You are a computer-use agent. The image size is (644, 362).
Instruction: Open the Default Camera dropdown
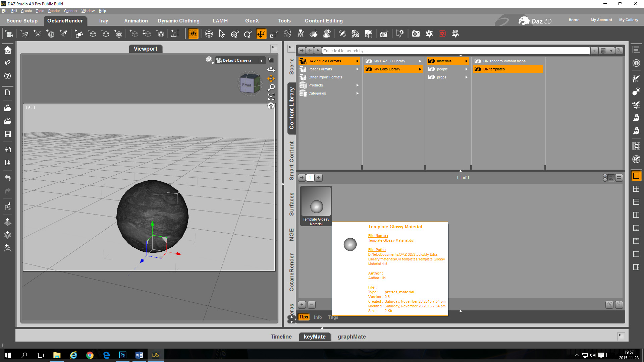[261, 60]
